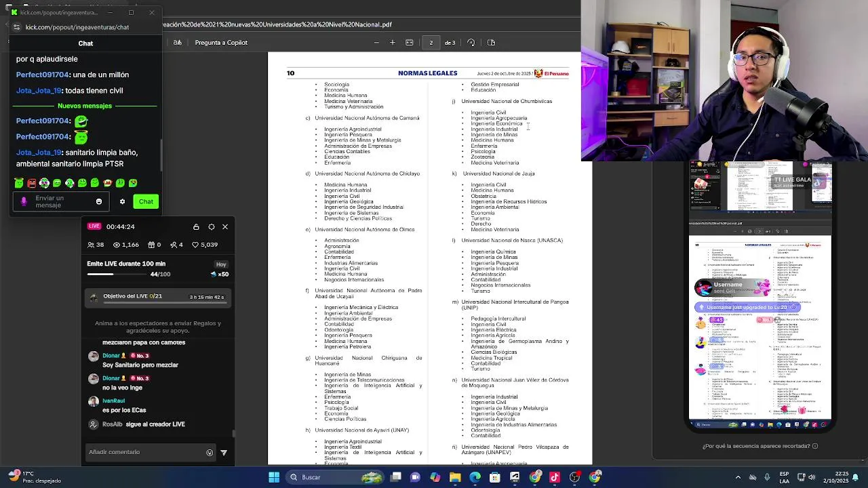Click fit to width icon in PDF toolbar
This screenshot has width=868, height=488.
pos(410,43)
